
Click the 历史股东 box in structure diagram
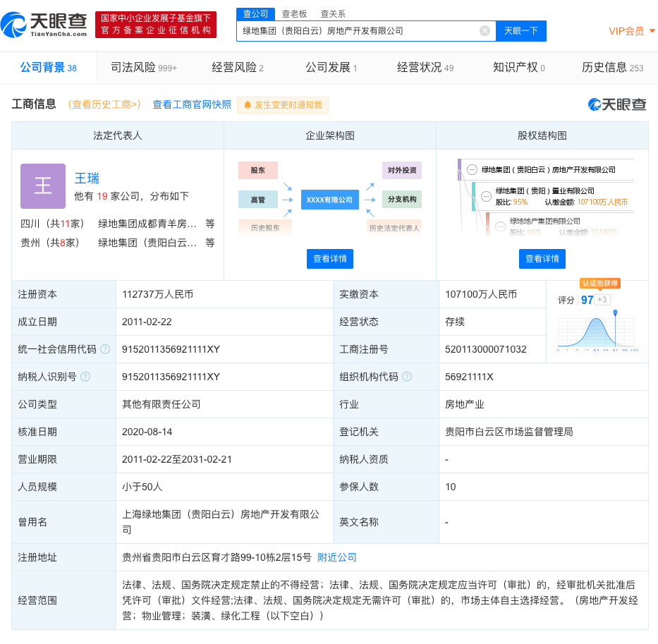pos(265,228)
